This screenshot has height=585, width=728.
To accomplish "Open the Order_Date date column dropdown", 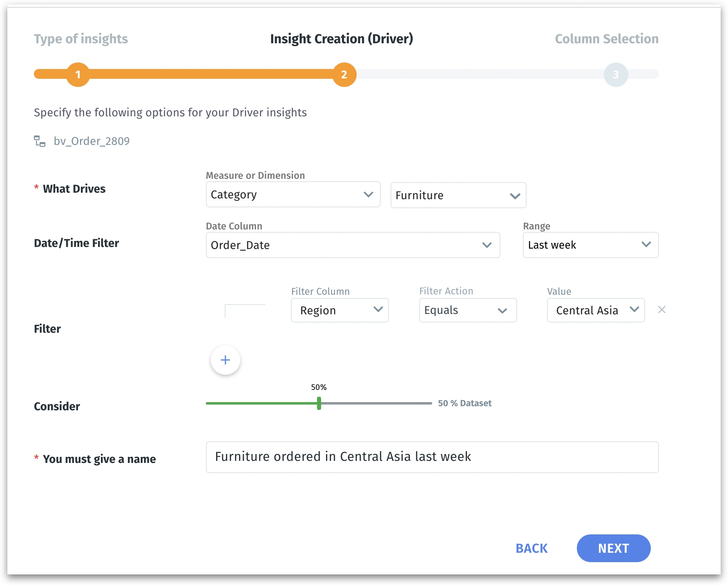I will point(353,245).
